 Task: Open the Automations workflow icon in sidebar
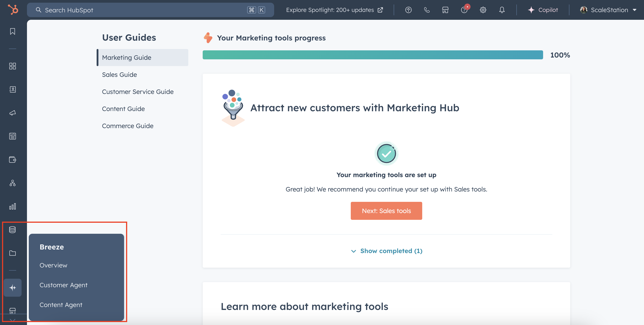pyautogui.click(x=12, y=183)
